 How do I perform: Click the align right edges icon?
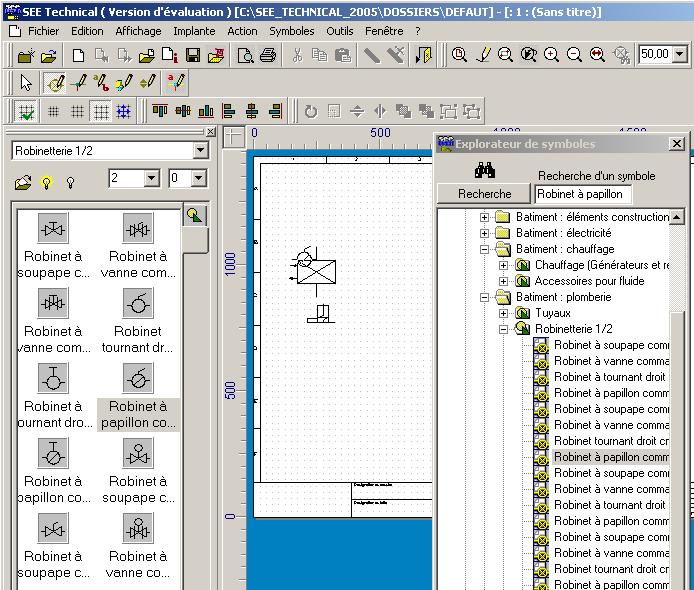[x=275, y=111]
